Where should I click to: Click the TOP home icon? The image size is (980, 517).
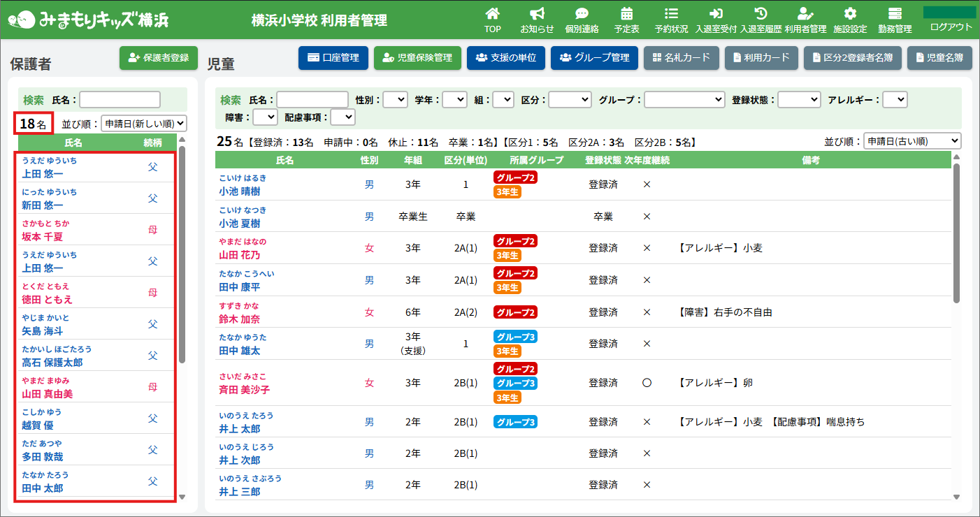493,14
